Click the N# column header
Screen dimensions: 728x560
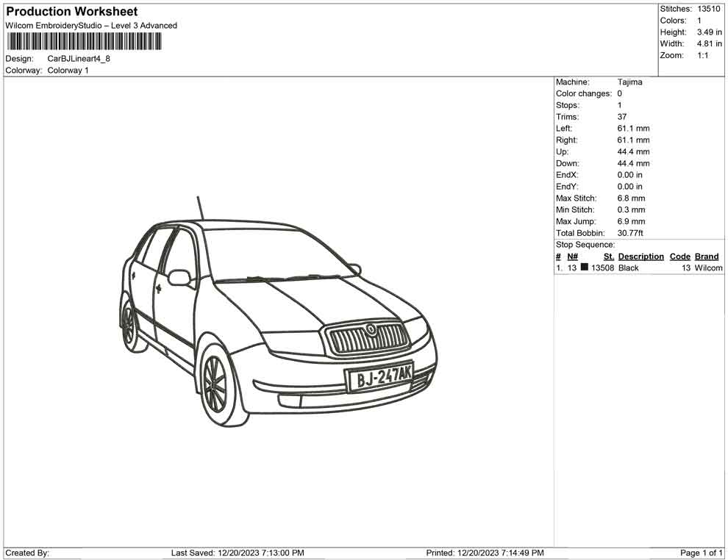click(572, 256)
